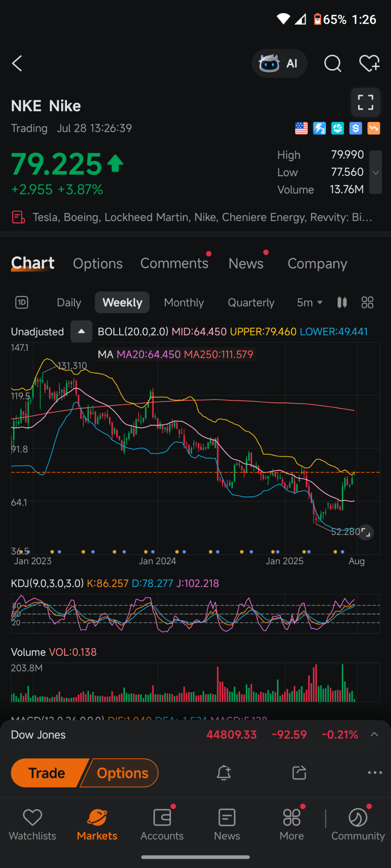Screen dimensions: 391x868
Task: Tap the cellular signal status icon
Action: pos(300,19)
